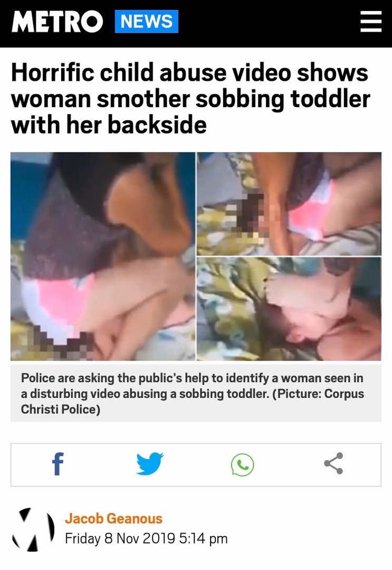392x570 pixels.
Task: Open the generic share options icon
Action: [333, 463]
